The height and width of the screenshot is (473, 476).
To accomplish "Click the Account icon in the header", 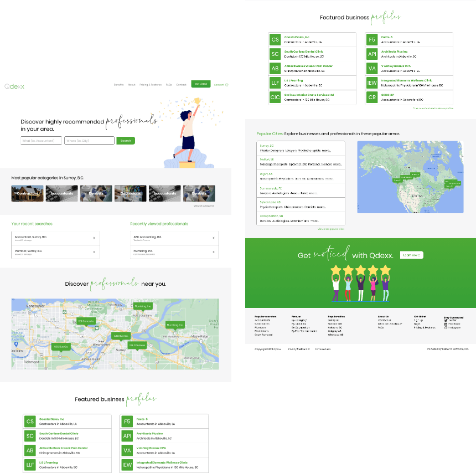I will click(x=226, y=85).
